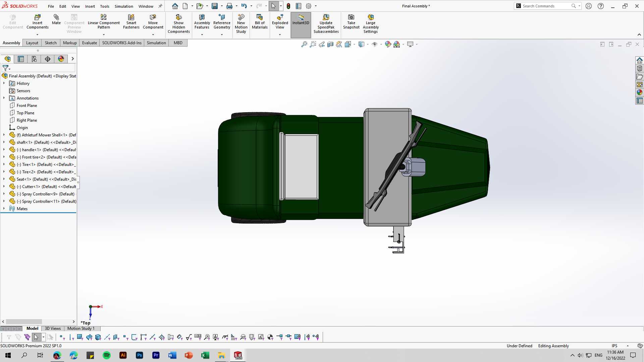Open the FeatureManager design tree tab
The height and width of the screenshot is (362, 644).
8,59
